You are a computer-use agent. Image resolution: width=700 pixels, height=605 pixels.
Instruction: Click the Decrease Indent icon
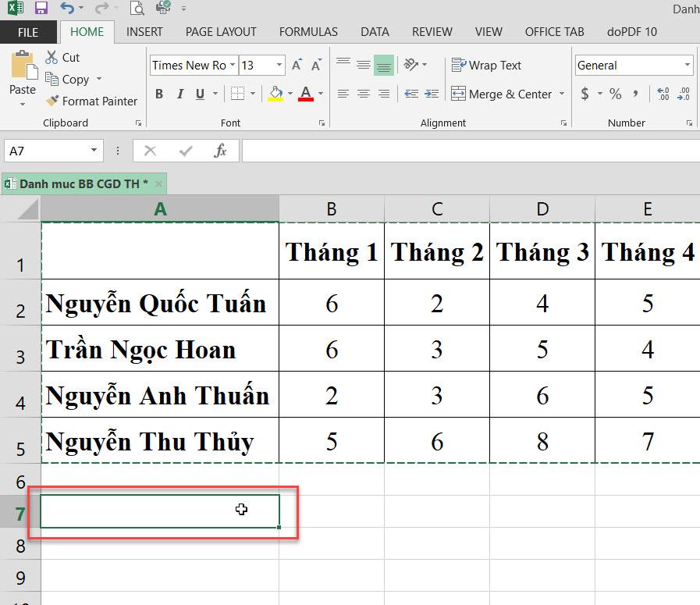click(410, 94)
